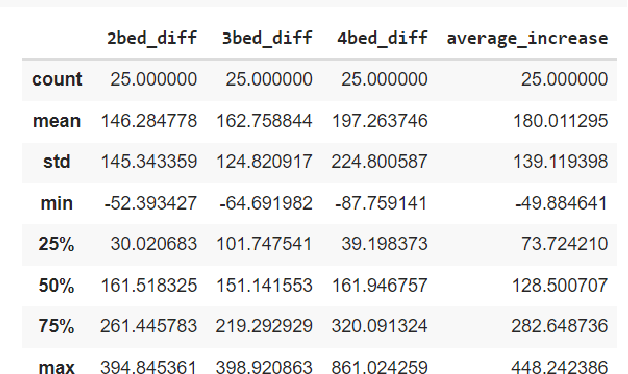628x374 pixels.
Task: Click the 4bed_diff column header
Action: [x=382, y=38]
